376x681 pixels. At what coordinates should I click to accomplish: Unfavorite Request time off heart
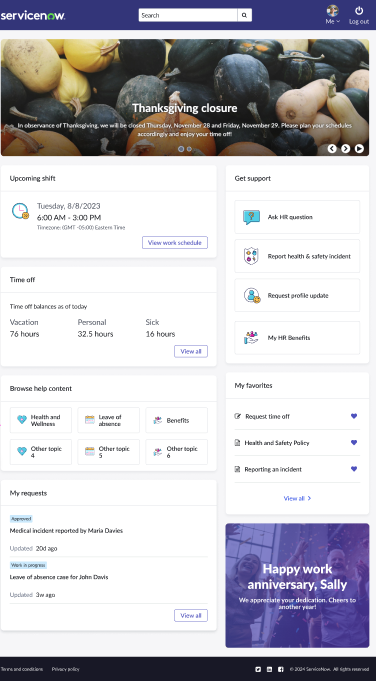pos(354,416)
